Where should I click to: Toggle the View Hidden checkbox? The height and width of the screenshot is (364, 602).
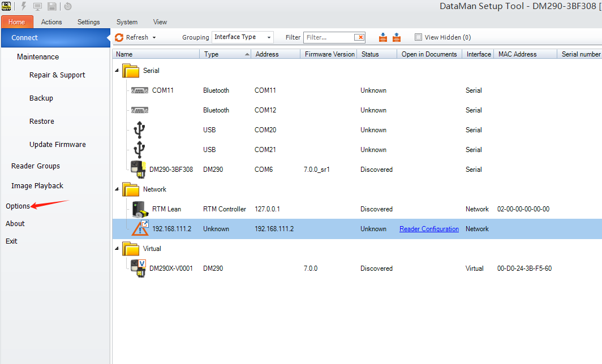[418, 37]
